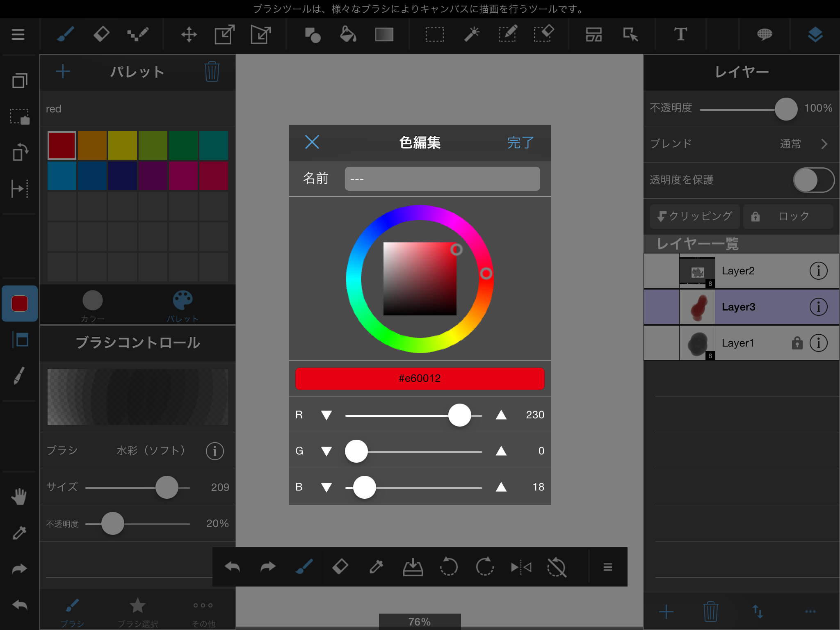Flip canvas horizontally in bottom toolbar
Viewport: 840px width, 630px height.
click(521, 567)
